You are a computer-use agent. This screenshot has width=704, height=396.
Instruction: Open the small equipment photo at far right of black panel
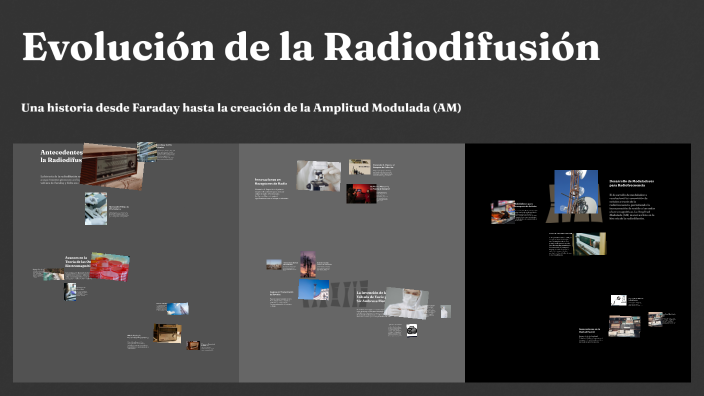655,319
